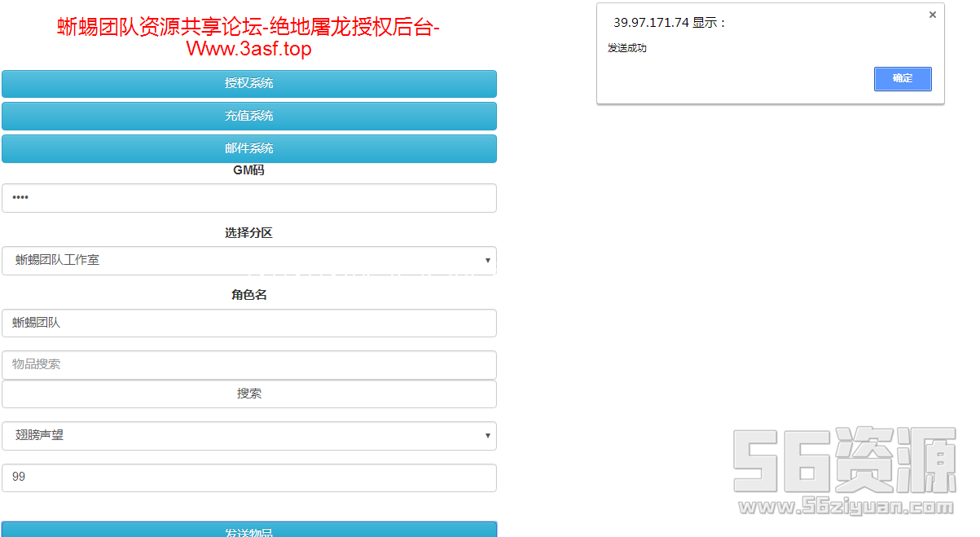Select the 邮件系统 section
The height and width of the screenshot is (537, 980).
click(249, 148)
